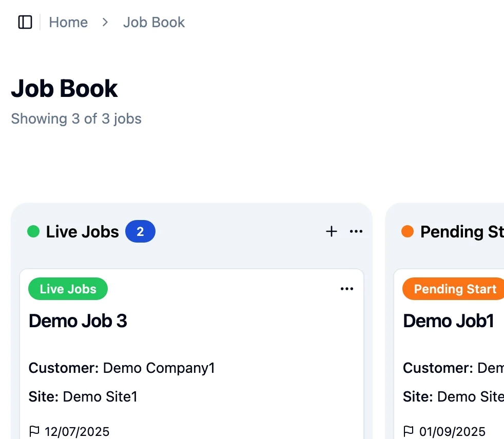Image resolution: width=504 pixels, height=439 pixels.
Task: Click Customer Demo Company1 on Demo Job 3
Action: tap(122, 368)
